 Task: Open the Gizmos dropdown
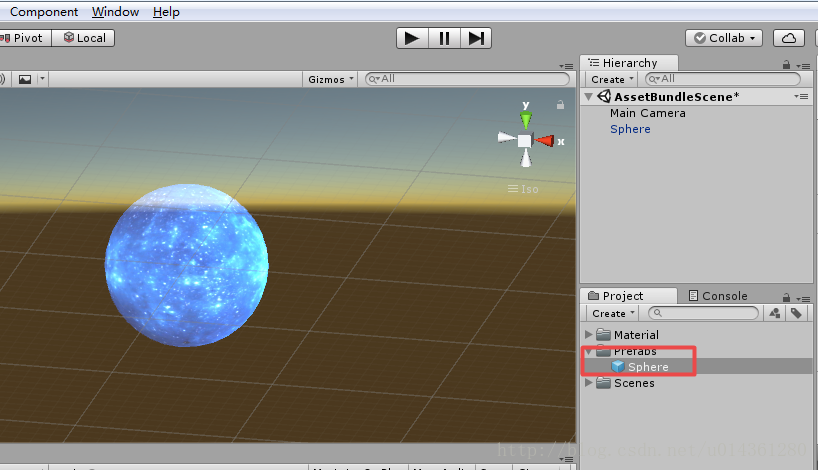331,79
